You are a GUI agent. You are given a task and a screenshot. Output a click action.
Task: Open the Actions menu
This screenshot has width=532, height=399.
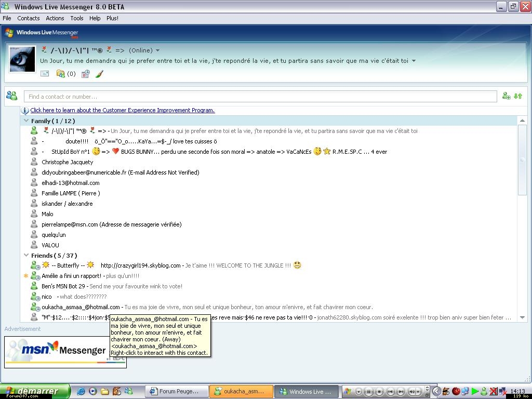55,18
